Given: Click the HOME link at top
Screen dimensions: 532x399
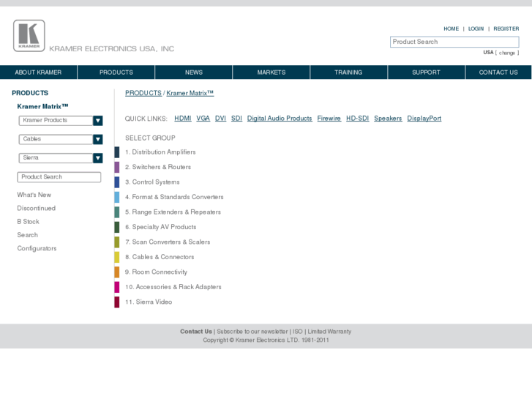Looking at the screenshot, I should [451, 29].
